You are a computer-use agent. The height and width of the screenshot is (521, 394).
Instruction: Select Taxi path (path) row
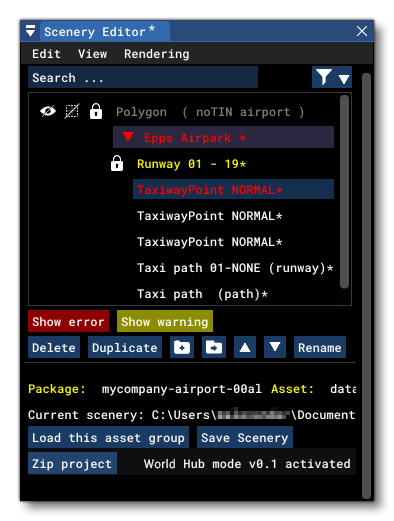(x=202, y=294)
